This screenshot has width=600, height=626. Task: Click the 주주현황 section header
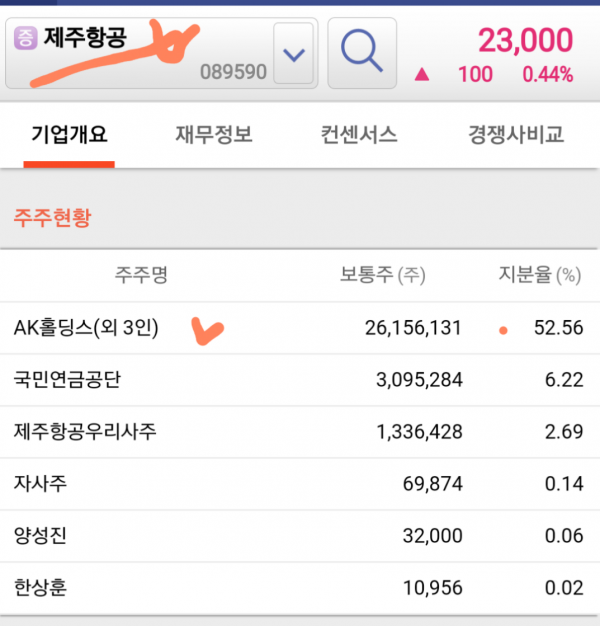tap(53, 218)
